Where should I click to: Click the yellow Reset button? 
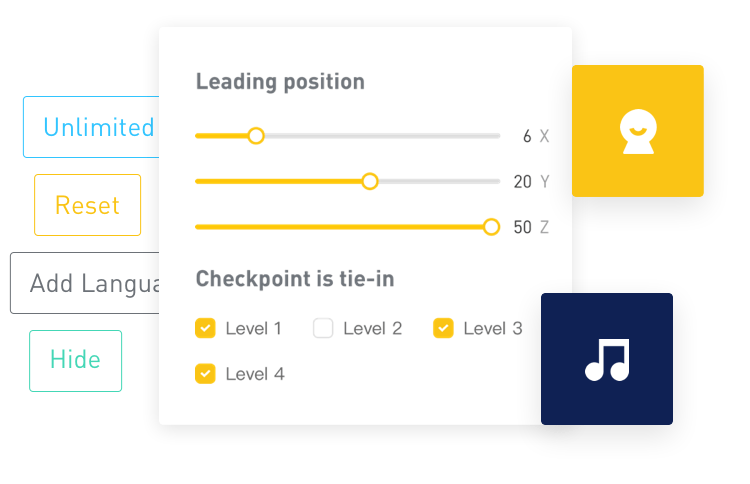[x=88, y=205]
